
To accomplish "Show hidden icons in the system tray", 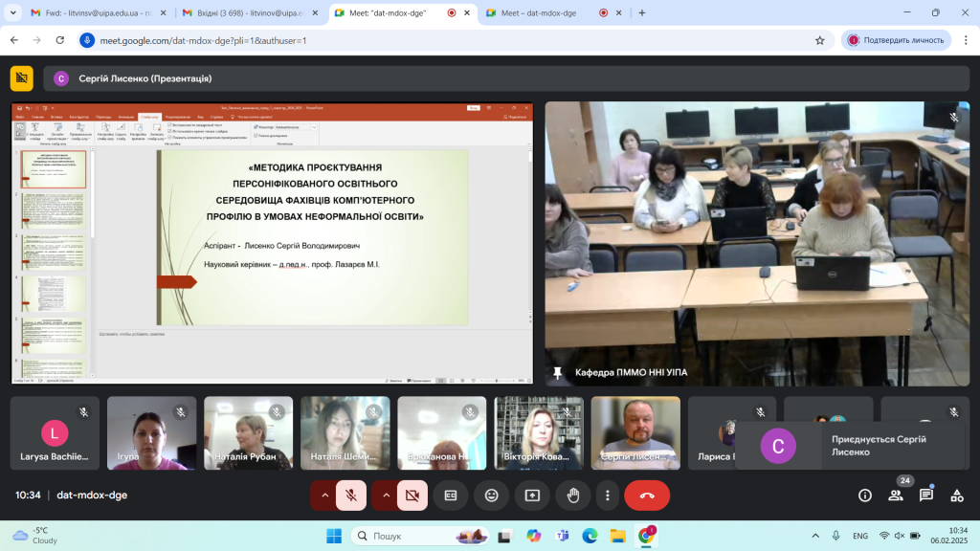I will 815,536.
